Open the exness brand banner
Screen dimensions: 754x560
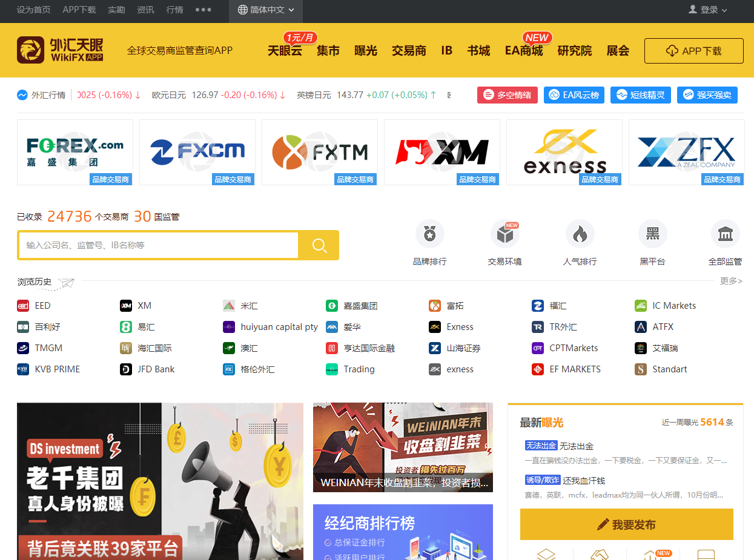(564, 152)
